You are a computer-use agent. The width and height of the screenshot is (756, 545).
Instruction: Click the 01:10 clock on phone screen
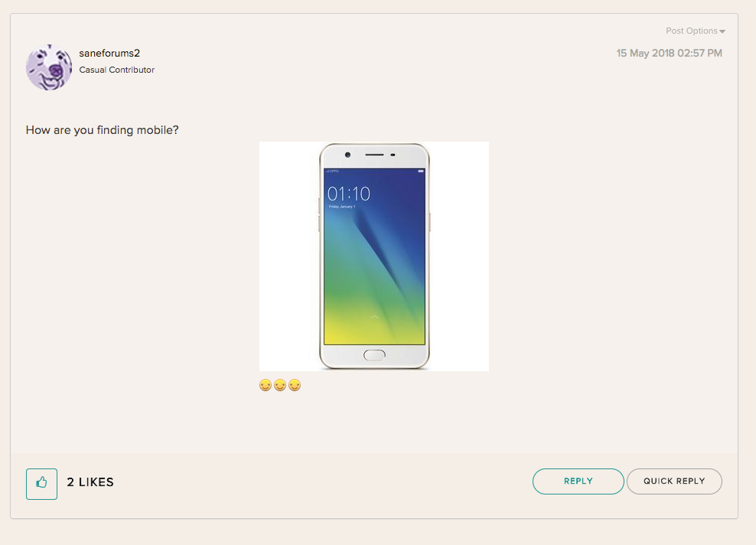coord(349,194)
